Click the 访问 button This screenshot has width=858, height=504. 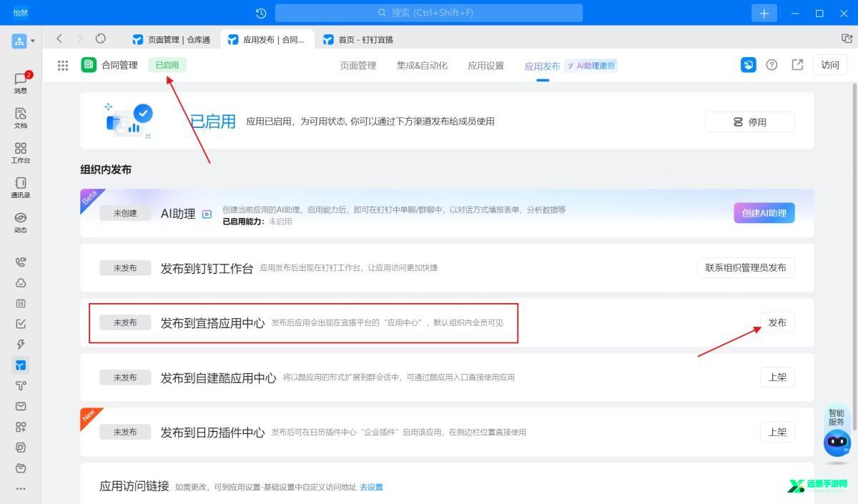coord(830,65)
